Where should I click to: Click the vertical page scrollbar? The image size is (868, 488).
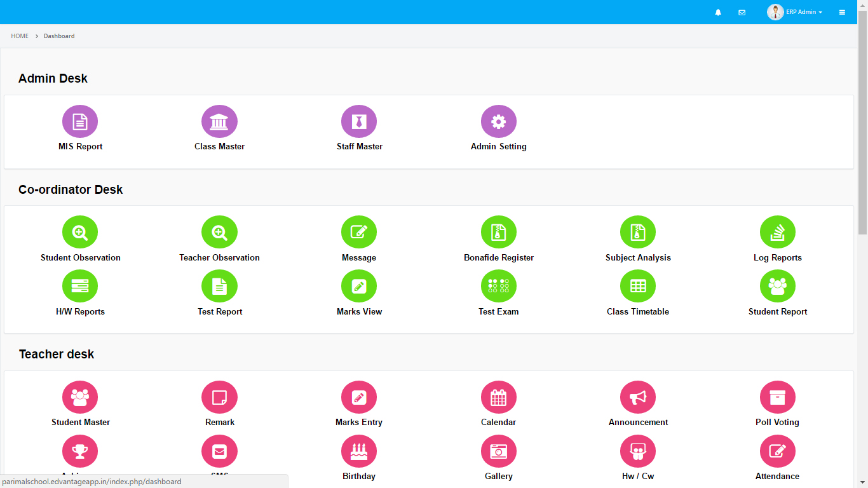pyautogui.click(x=862, y=127)
